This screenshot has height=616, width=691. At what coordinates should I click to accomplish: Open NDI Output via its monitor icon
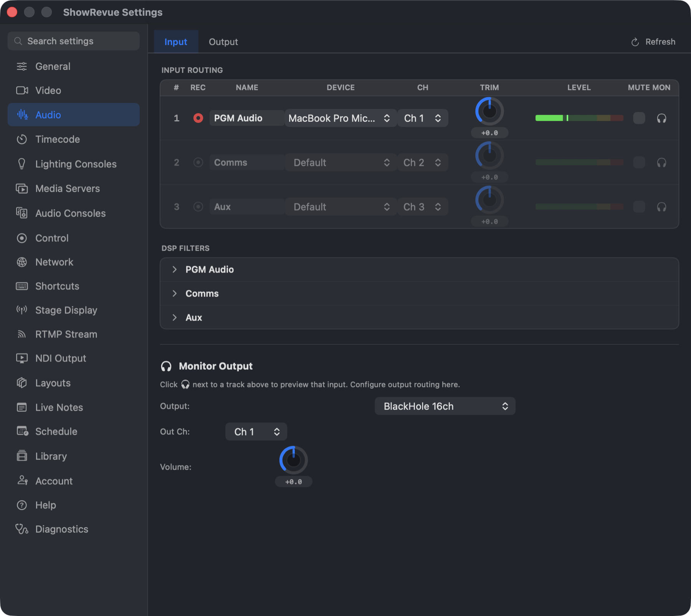[22, 358]
